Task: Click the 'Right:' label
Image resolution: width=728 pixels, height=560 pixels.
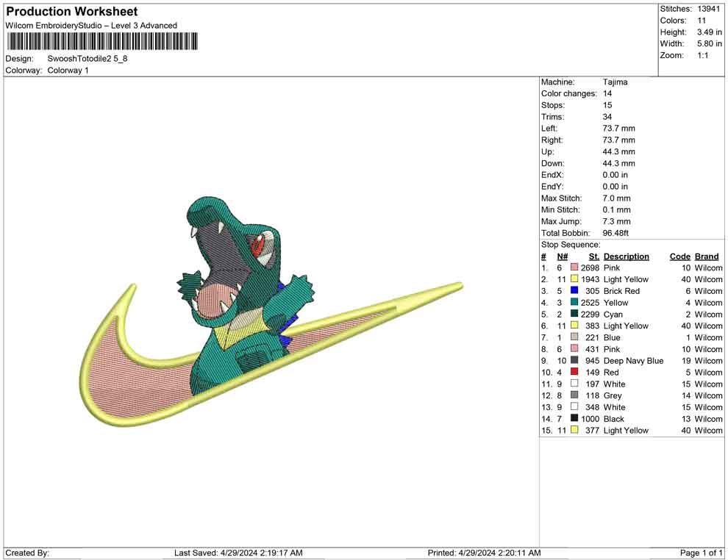Action: [x=552, y=140]
